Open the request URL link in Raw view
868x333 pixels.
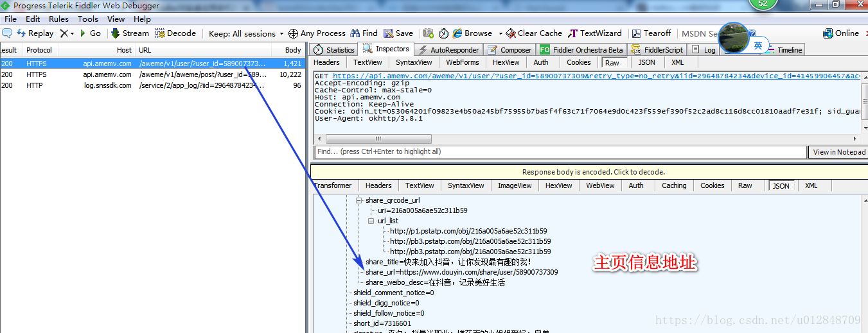point(596,76)
